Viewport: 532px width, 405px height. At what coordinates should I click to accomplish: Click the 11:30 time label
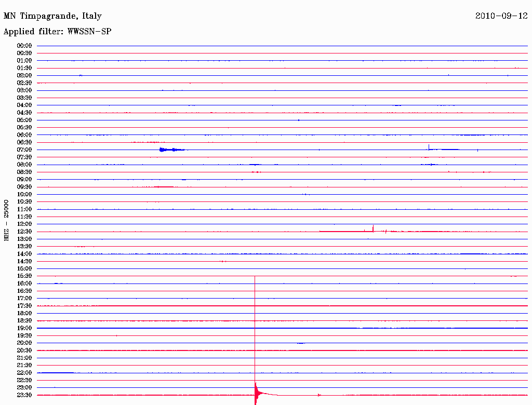(x=24, y=217)
